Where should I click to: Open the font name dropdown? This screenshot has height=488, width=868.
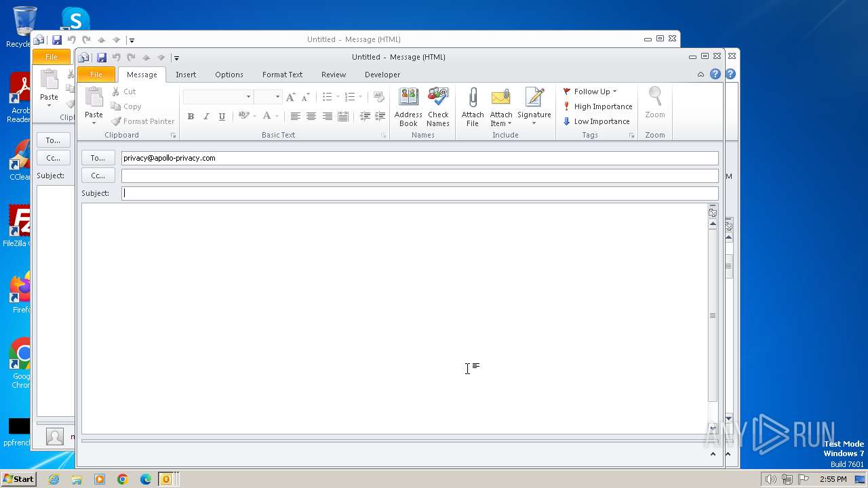[x=248, y=97]
